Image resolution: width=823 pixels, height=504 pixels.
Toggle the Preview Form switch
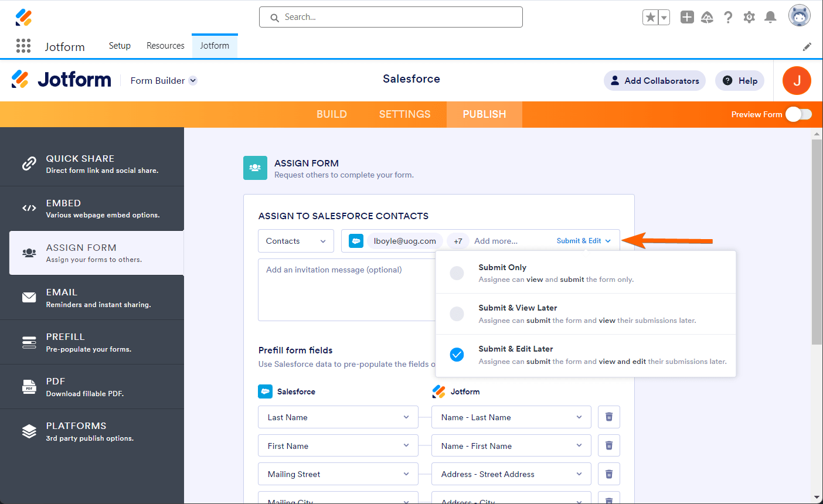(x=798, y=114)
